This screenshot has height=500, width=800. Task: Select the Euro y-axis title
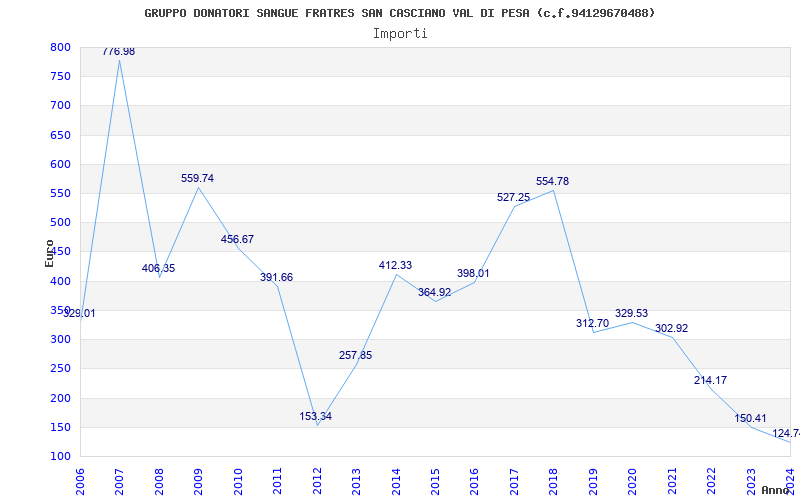49,253
